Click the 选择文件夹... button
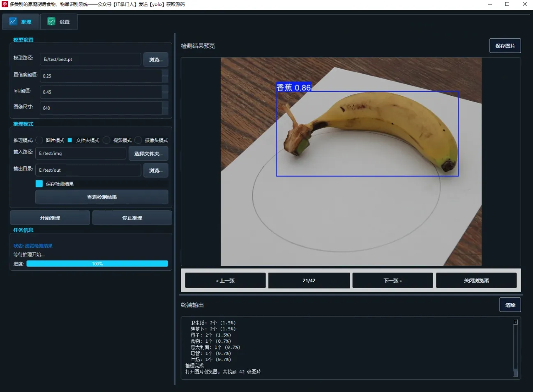 148,154
